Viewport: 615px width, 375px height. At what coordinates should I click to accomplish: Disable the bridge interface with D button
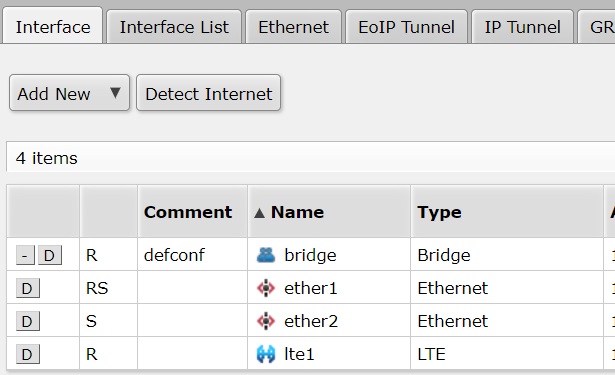click(x=49, y=255)
